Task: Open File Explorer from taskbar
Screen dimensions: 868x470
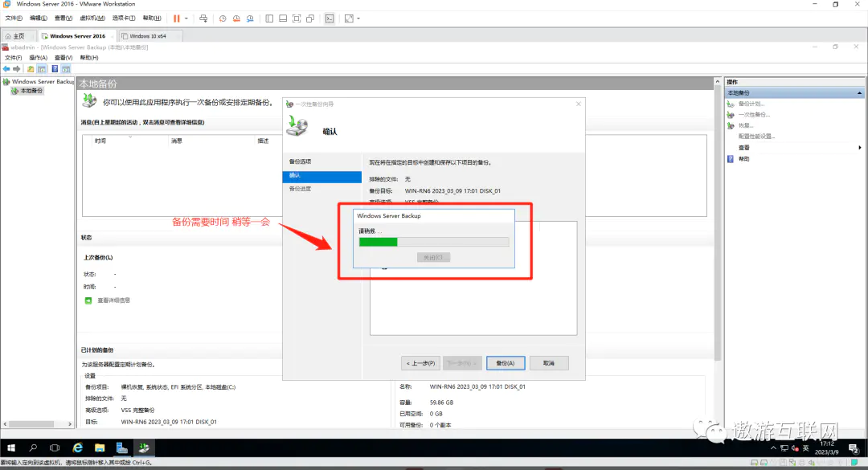Action: 100,448
